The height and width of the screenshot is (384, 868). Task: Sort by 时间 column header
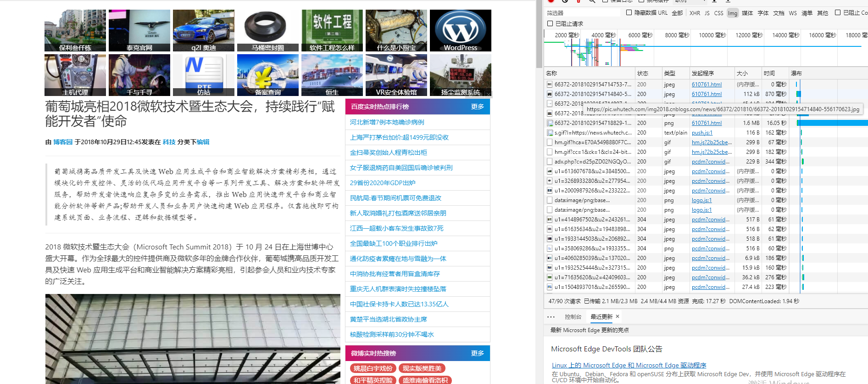coord(775,73)
